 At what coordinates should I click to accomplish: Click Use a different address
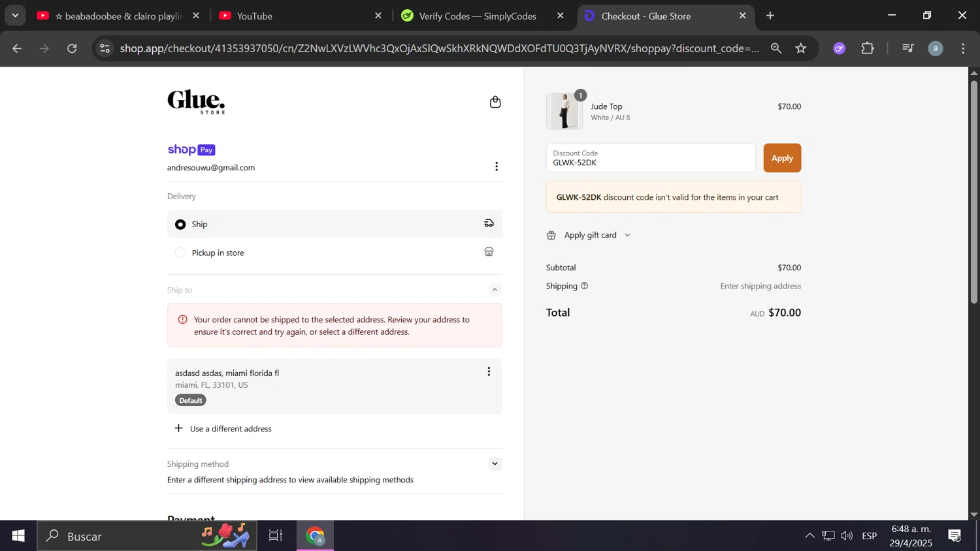pyautogui.click(x=231, y=429)
